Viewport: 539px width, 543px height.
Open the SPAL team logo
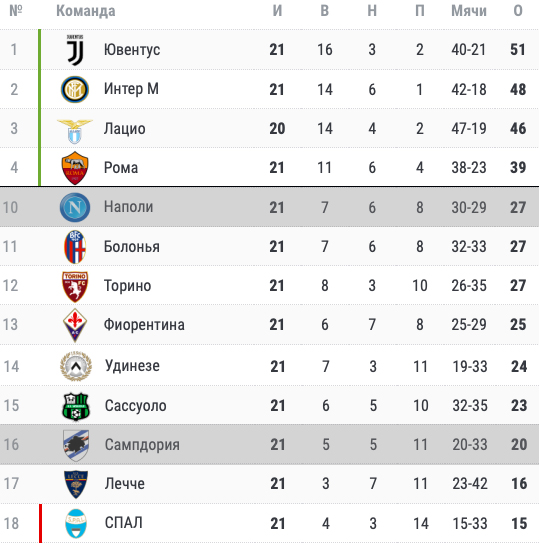[76, 523]
